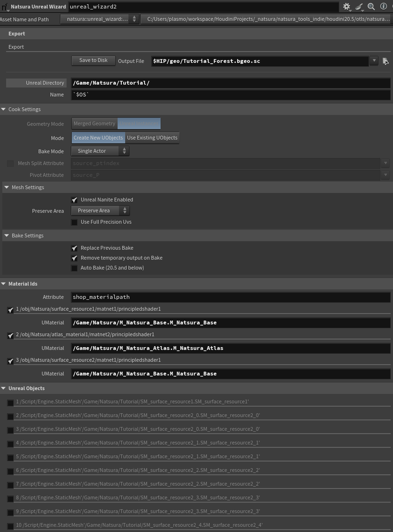Click the magnifier search parameters icon
The width and height of the screenshot is (393, 532).
point(371,6)
